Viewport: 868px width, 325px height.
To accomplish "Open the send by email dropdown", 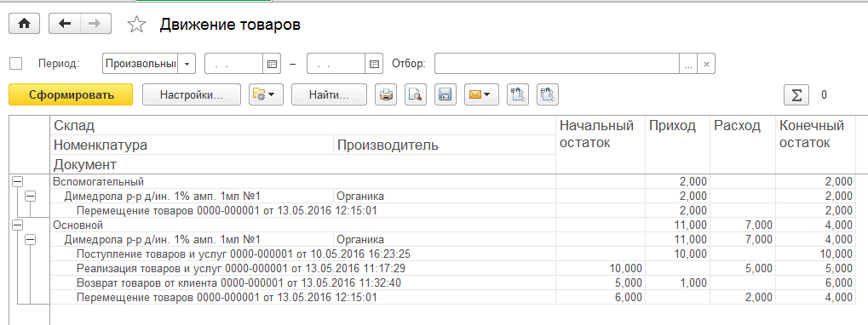I will pos(481,94).
